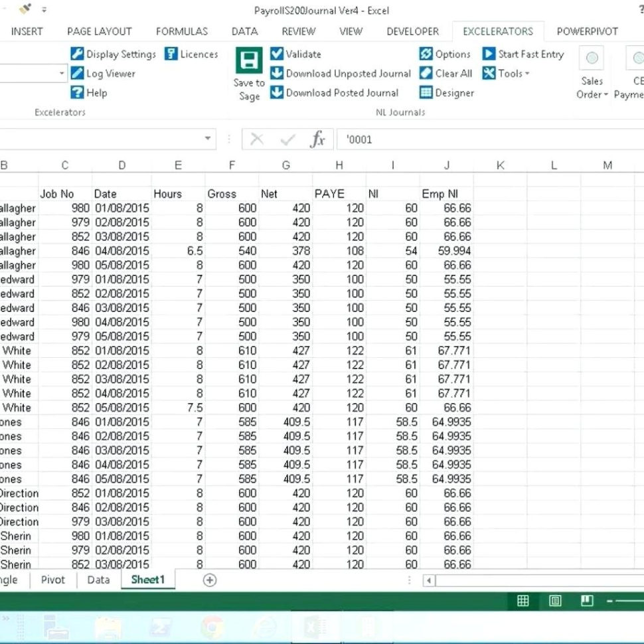Open the PAGE LAYOUT ribbon tab
The width and height of the screenshot is (644, 644).
pos(100,32)
